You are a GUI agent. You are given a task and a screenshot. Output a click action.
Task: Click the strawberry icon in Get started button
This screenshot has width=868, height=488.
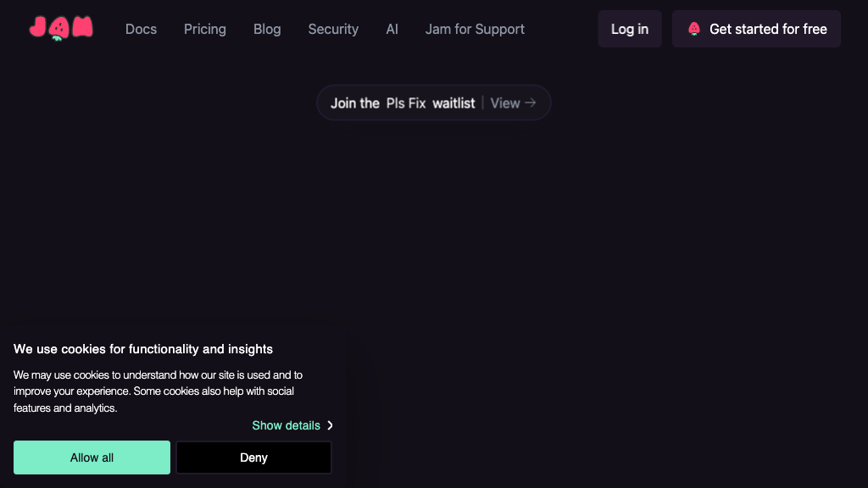[694, 29]
